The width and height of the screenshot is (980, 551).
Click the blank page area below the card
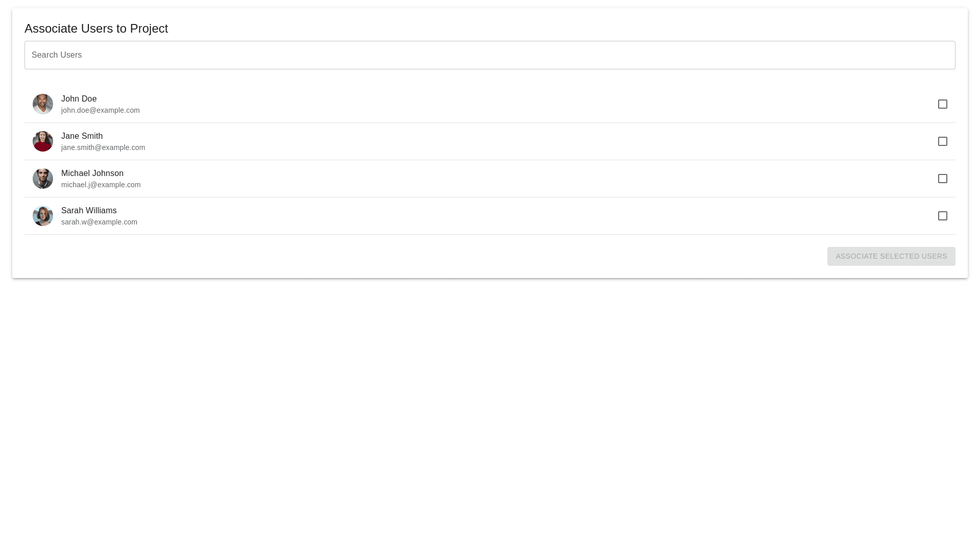pos(490,408)
